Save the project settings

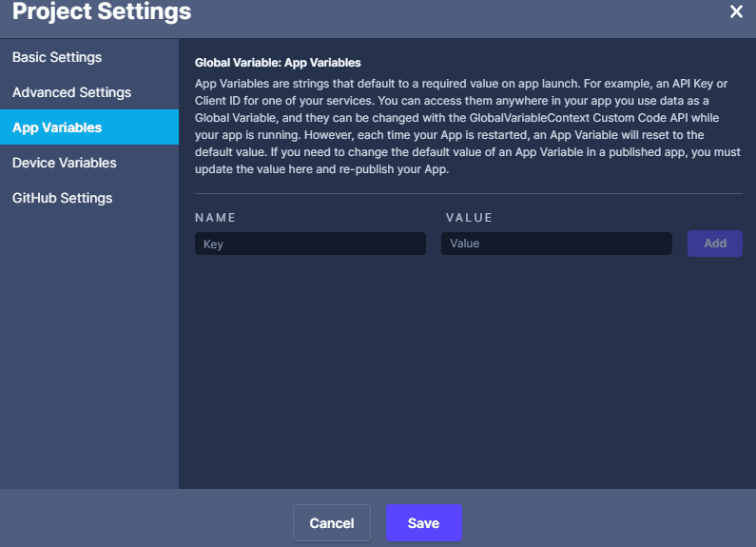(x=423, y=523)
